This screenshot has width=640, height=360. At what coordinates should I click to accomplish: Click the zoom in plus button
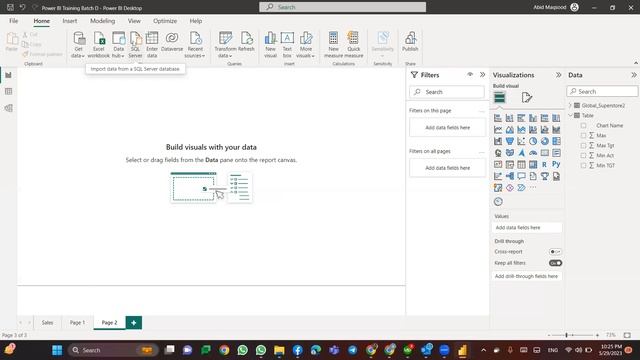point(597,335)
